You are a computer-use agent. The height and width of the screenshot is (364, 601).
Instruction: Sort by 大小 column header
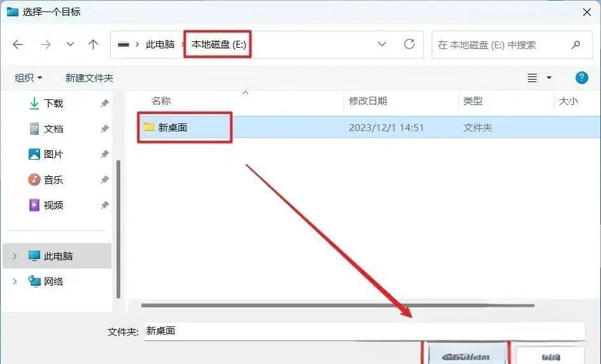click(x=568, y=101)
